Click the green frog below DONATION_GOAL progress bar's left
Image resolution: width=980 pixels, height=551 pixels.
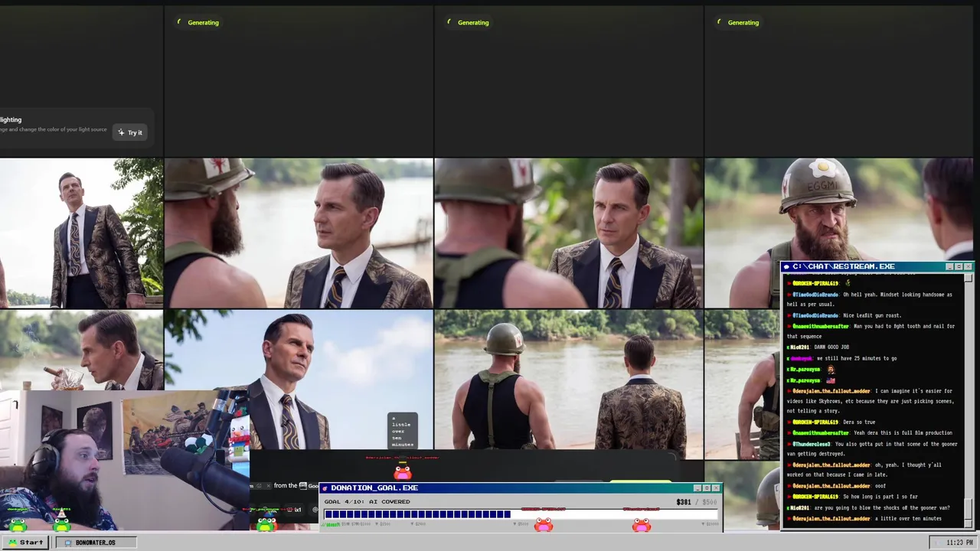tap(266, 524)
